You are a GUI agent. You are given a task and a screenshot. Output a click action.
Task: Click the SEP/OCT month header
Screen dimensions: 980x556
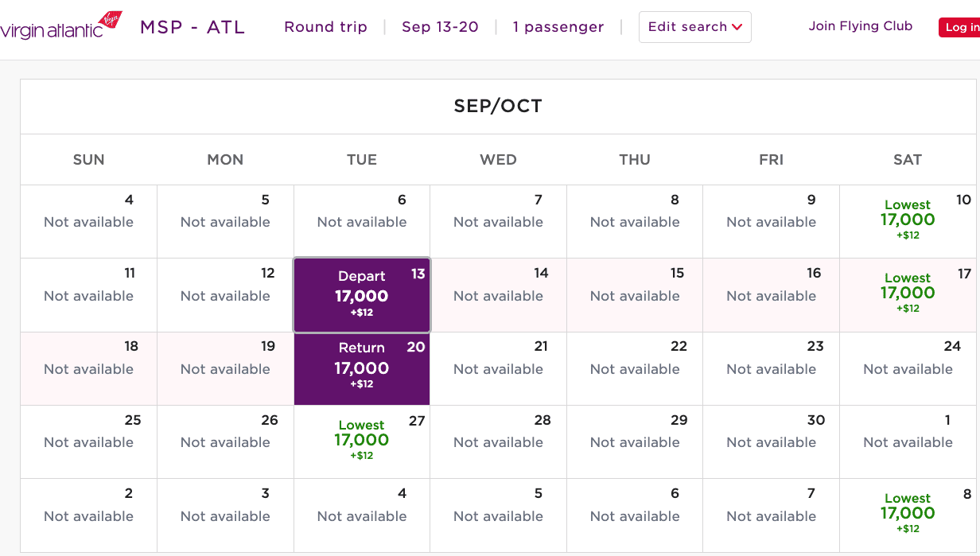pyautogui.click(x=498, y=106)
